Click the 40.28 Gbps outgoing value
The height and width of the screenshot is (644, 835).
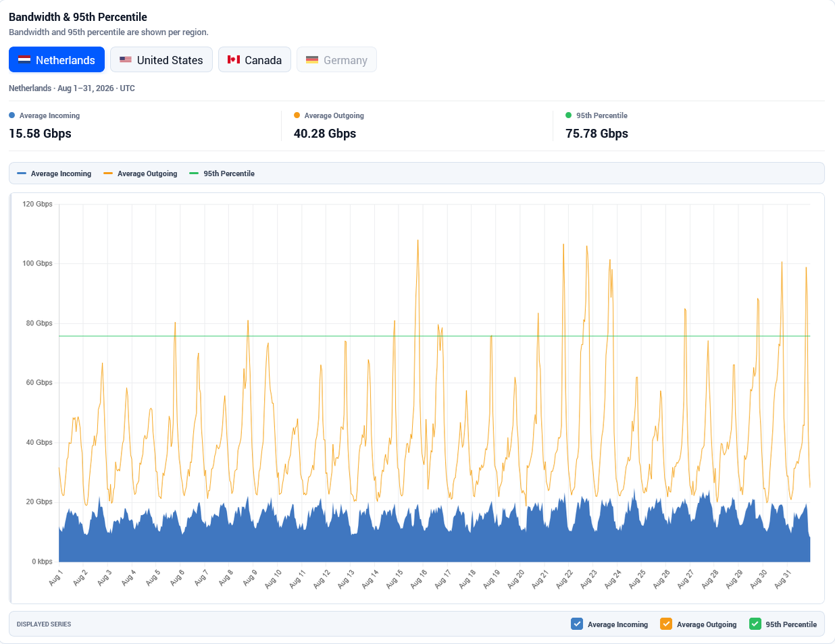[x=325, y=134]
